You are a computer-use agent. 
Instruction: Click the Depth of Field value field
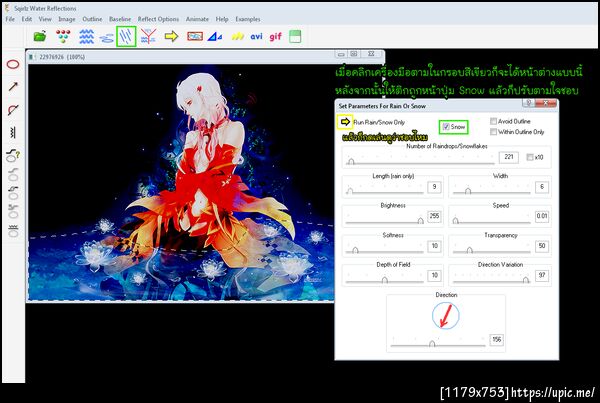pyautogui.click(x=434, y=276)
